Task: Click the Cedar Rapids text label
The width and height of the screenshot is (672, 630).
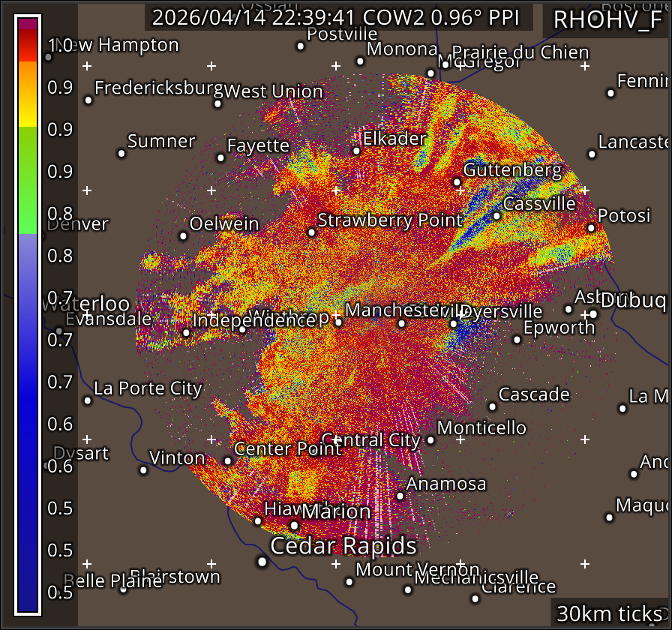Action: 343,545
